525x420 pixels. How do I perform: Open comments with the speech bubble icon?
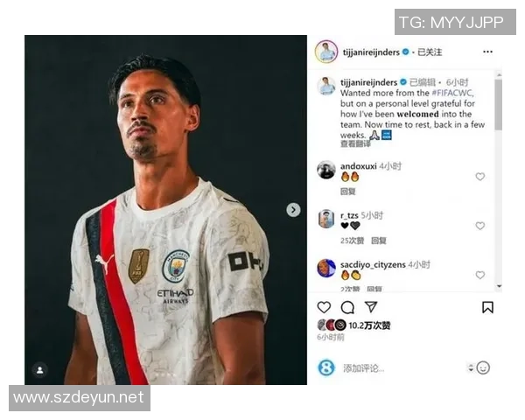click(347, 307)
